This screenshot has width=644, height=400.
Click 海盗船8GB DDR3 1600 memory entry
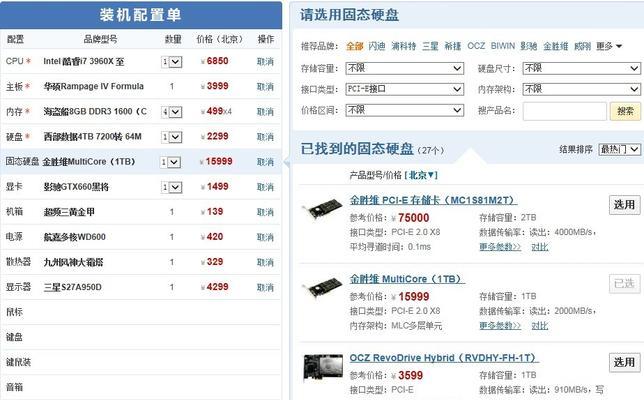[x=95, y=112]
